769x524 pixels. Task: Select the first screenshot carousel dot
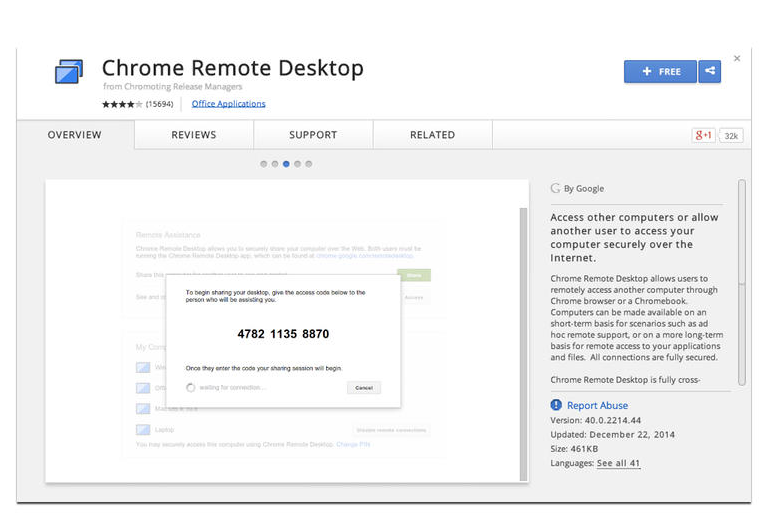264,164
